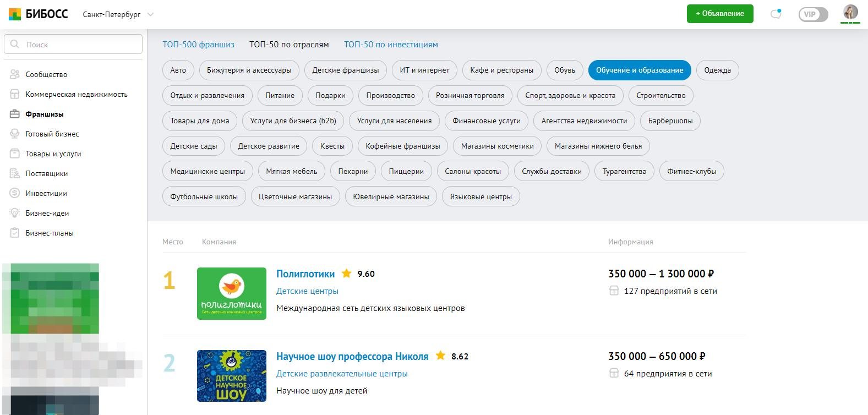Open Бизнес-планы sidebar item
Viewport: 868px width, 415px height.
point(50,233)
